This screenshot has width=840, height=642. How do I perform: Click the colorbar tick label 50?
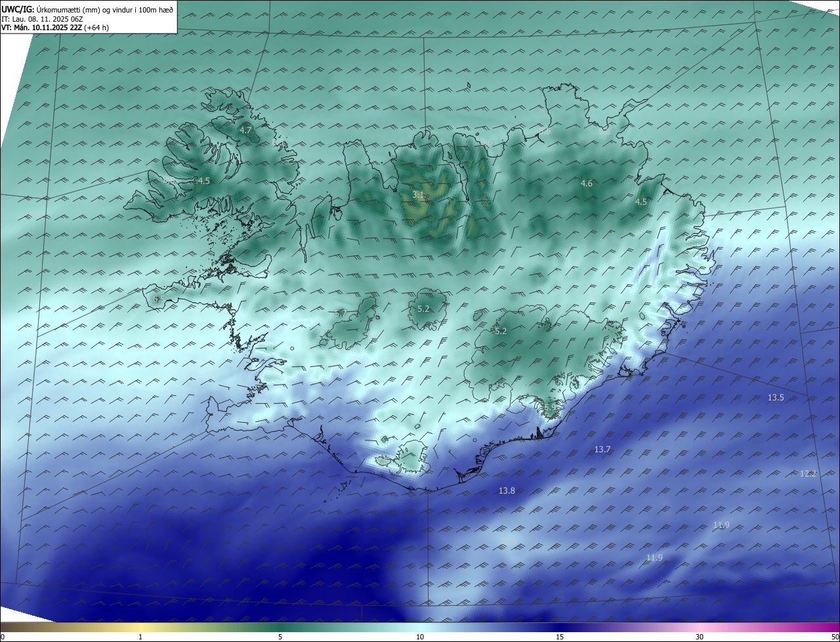click(x=835, y=637)
